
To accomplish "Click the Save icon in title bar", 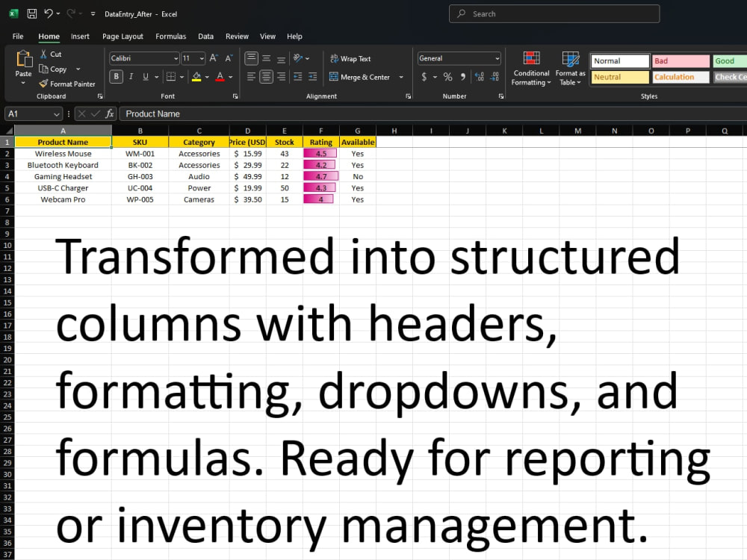I will pos(32,13).
